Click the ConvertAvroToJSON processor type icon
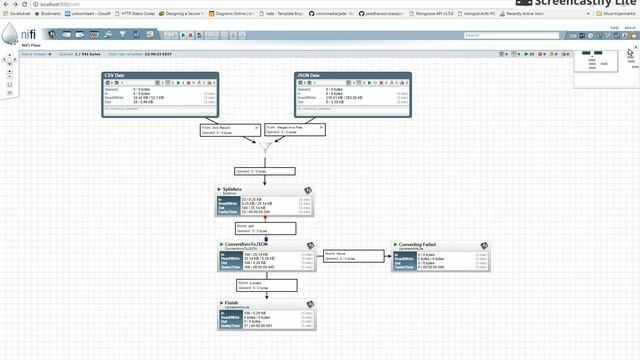This screenshot has width=640, height=360. [310, 245]
